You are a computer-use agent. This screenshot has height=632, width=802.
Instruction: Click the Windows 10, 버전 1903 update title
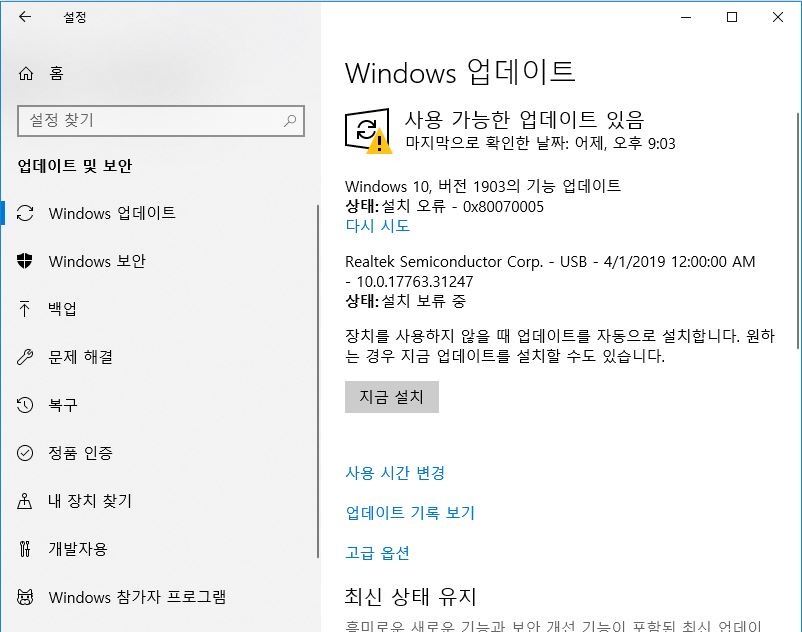coord(483,186)
